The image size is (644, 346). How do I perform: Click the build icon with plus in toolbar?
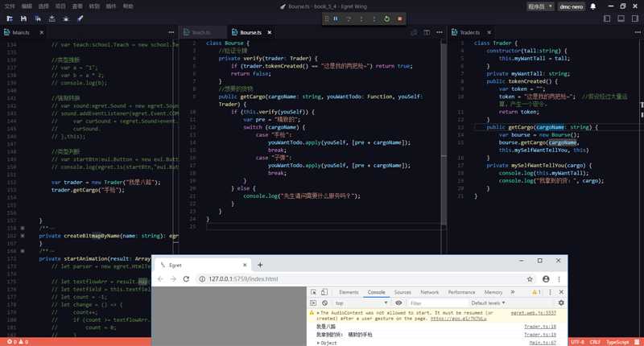(52, 19)
